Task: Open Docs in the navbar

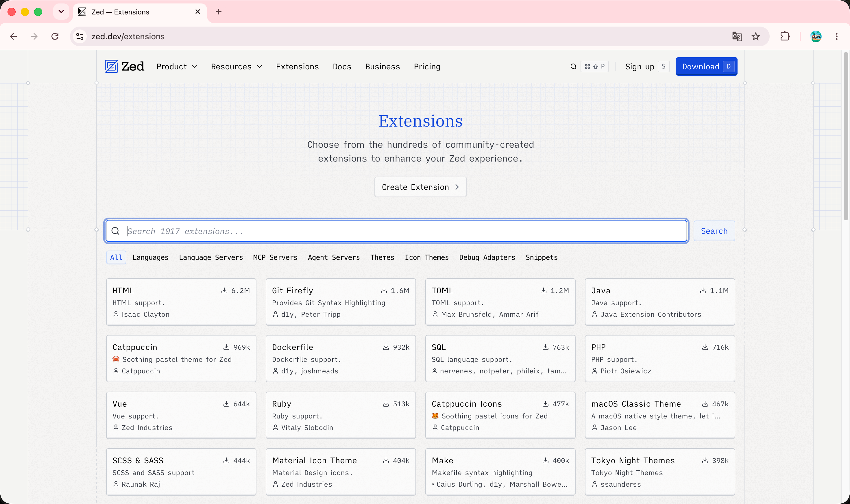Action: click(x=342, y=66)
